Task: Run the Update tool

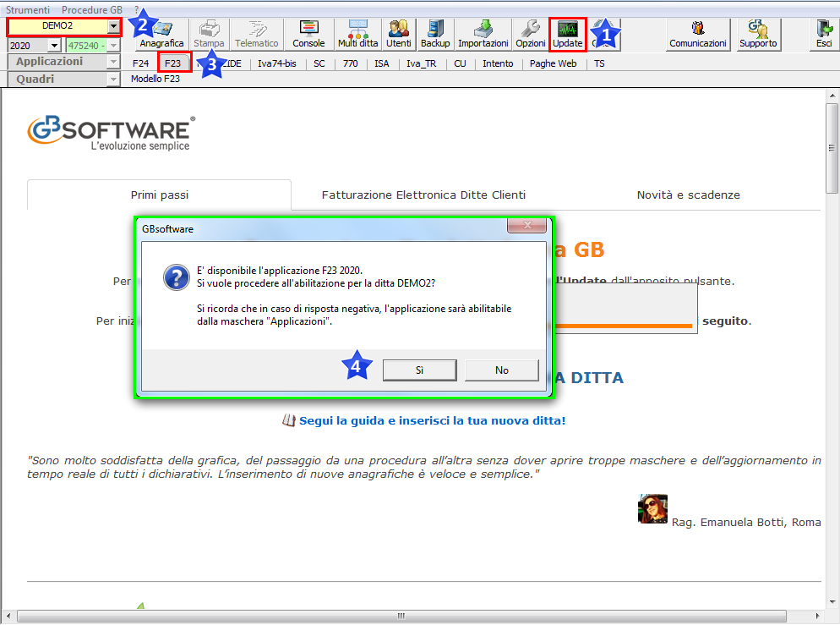Action: (x=567, y=35)
